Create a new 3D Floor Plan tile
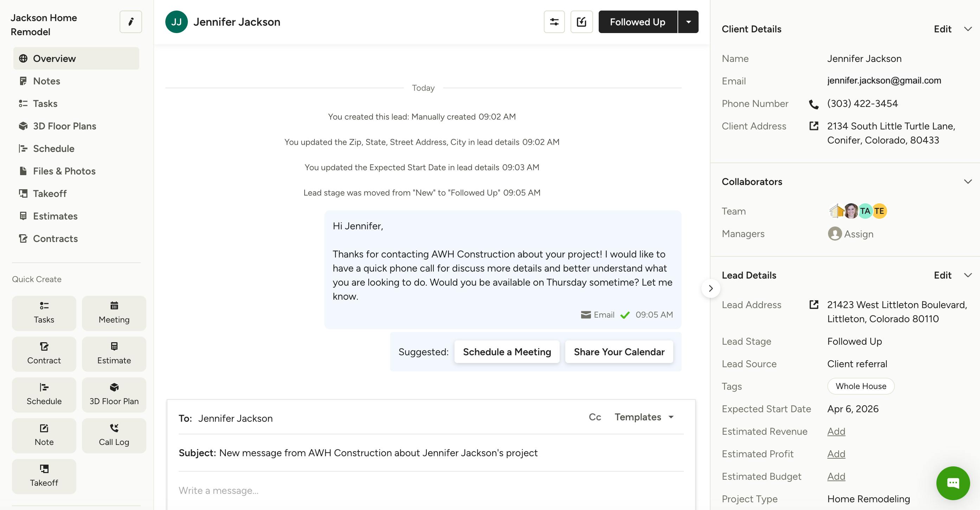Viewport: 980px width, 510px height. [114, 394]
